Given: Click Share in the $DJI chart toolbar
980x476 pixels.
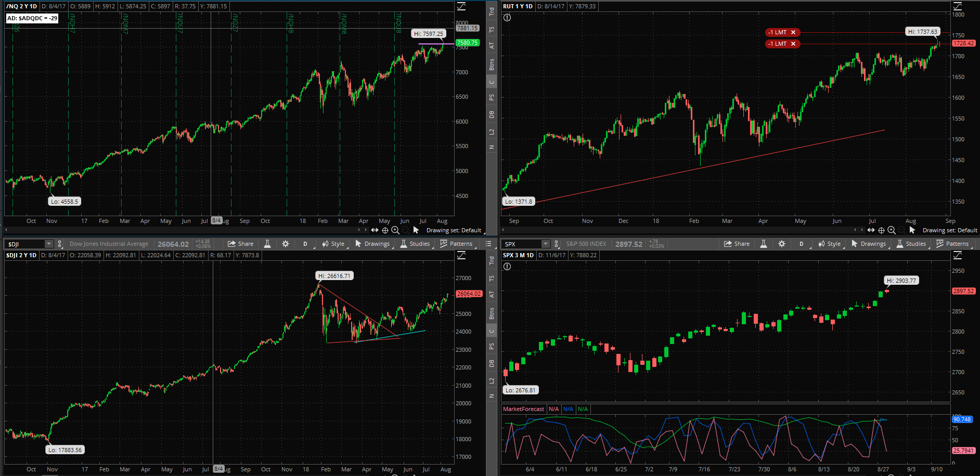Looking at the screenshot, I should coord(241,244).
